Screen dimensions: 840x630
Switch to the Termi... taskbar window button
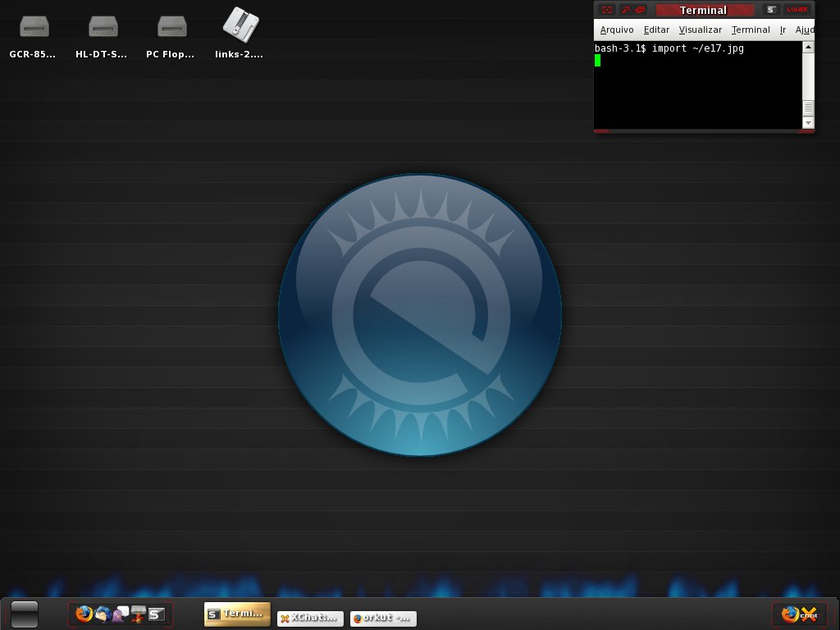pyautogui.click(x=237, y=614)
